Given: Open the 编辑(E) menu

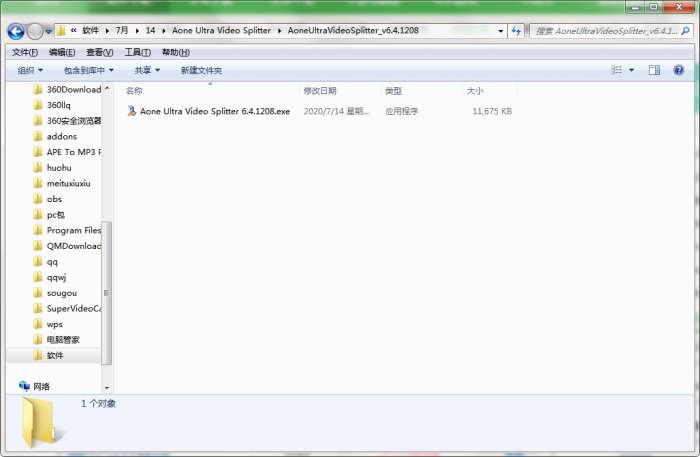Looking at the screenshot, I should click(x=62, y=52).
